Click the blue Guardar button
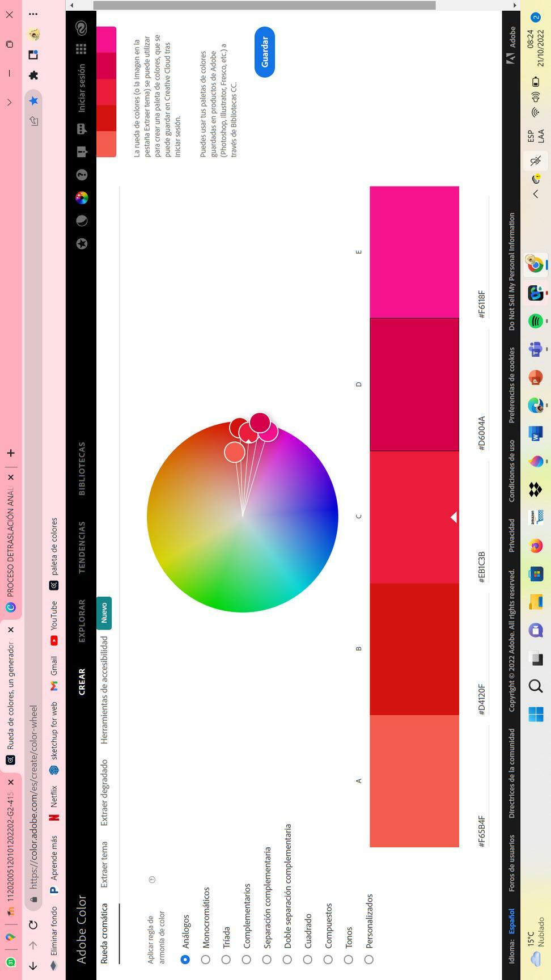 tap(265, 52)
